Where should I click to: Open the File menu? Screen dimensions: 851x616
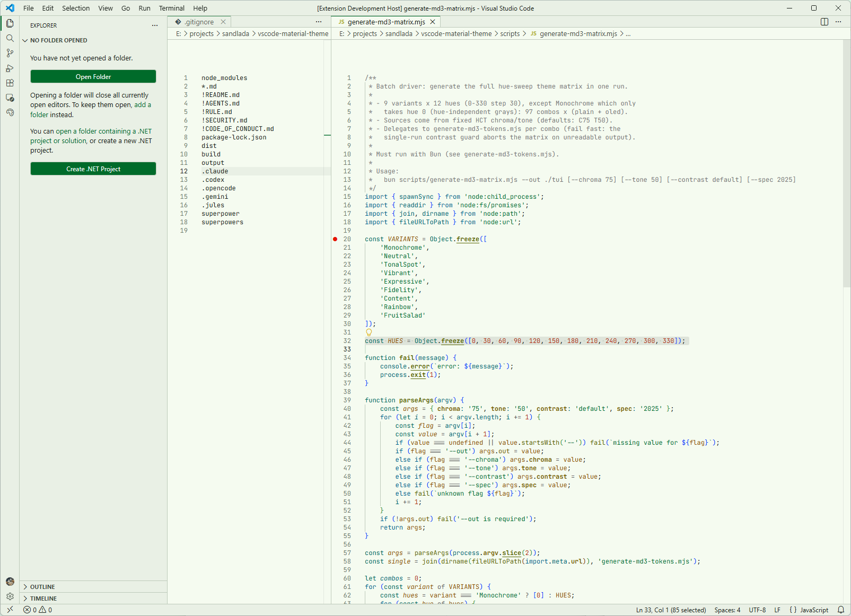29,8
